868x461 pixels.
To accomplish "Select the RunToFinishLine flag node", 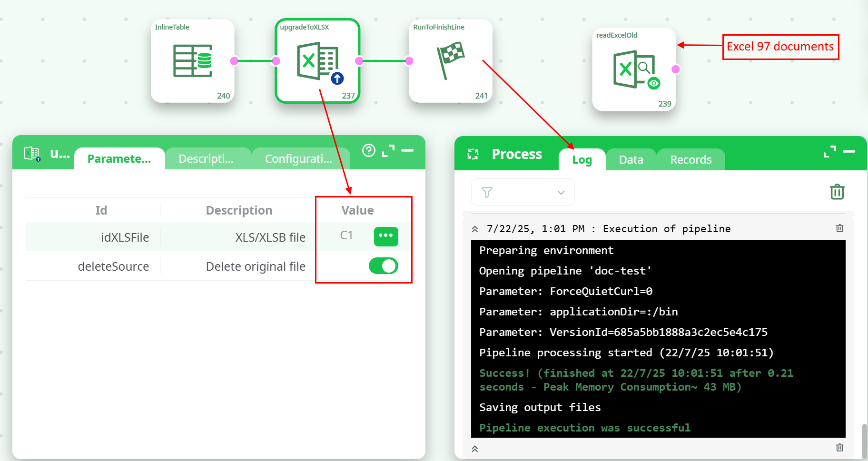I will coord(450,60).
